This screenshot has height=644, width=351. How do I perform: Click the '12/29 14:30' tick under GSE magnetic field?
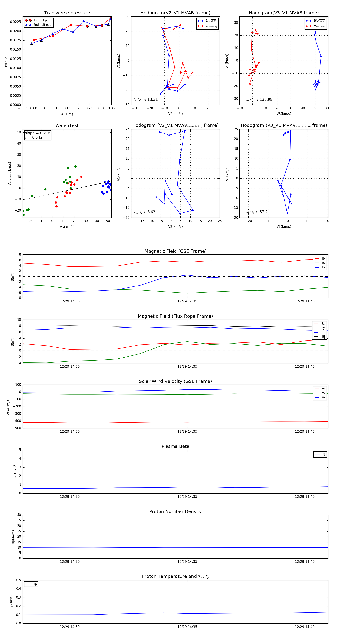[x=70, y=301]
